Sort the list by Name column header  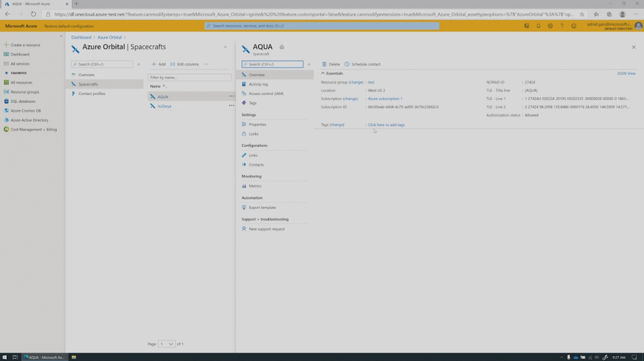[156, 86]
